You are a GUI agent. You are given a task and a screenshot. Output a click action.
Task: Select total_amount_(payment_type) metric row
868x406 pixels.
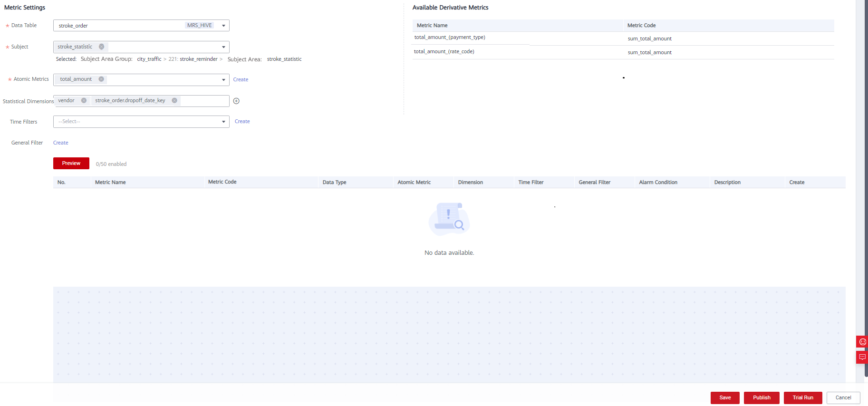[x=623, y=38]
